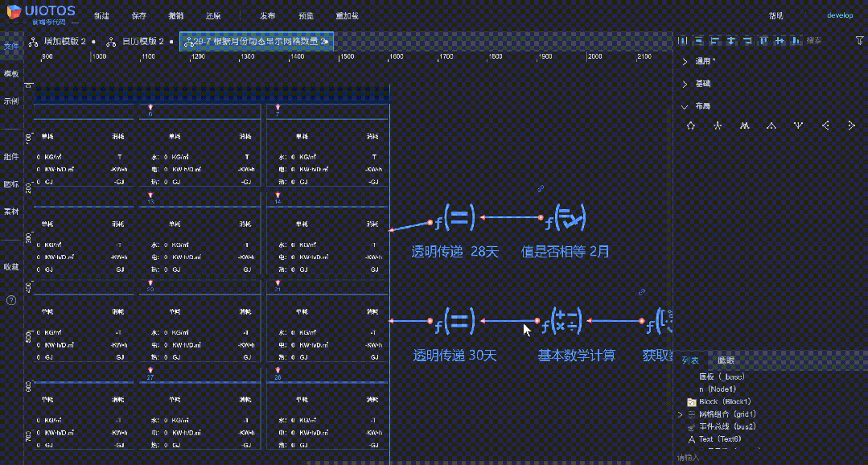The width and height of the screenshot is (868, 465).
Task: Click the 值是否相等 2月 label
Action: pos(566,253)
